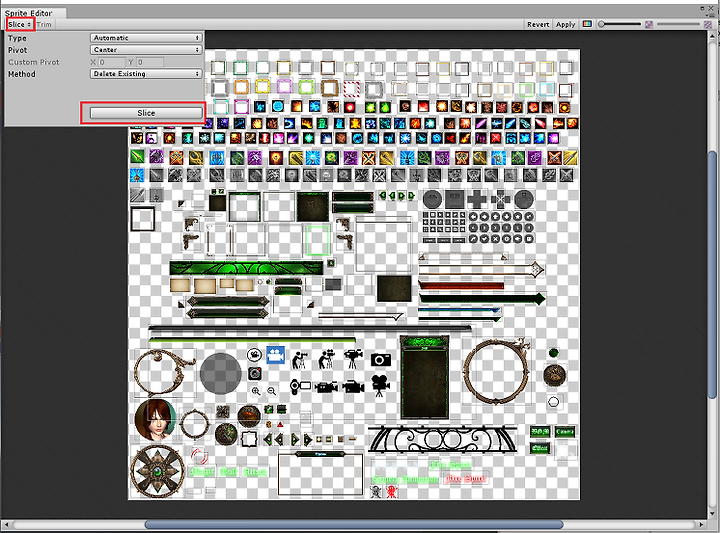
Task: Select the grey skull sprite
Action: (x=376, y=492)
